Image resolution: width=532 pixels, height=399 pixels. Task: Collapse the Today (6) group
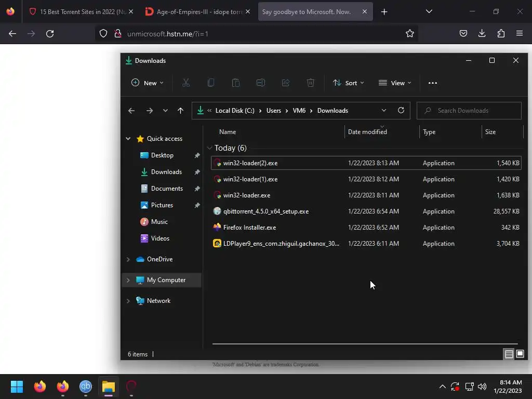209,148
